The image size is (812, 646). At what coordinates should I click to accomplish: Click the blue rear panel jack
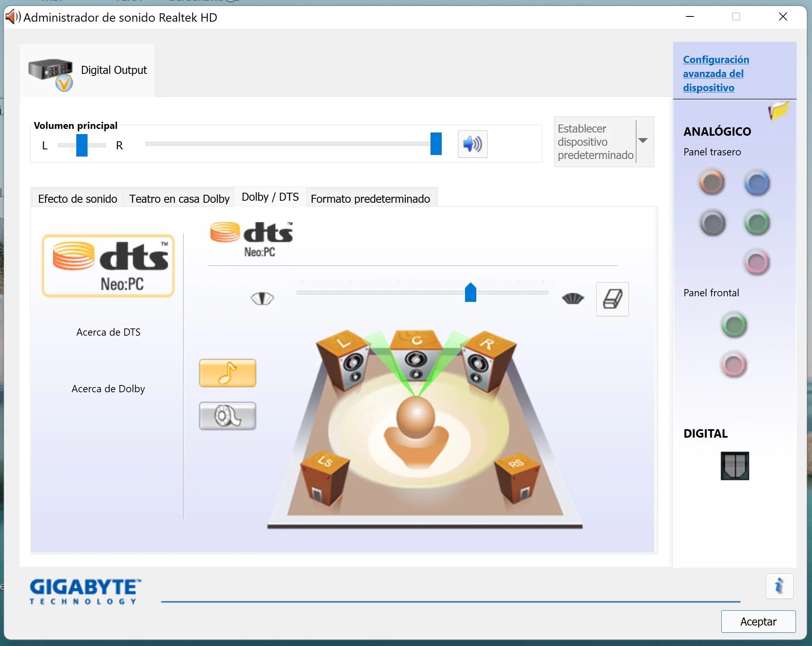coord(757,183)
